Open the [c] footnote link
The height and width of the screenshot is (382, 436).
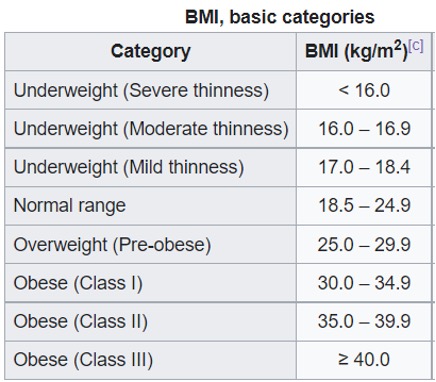416,45
